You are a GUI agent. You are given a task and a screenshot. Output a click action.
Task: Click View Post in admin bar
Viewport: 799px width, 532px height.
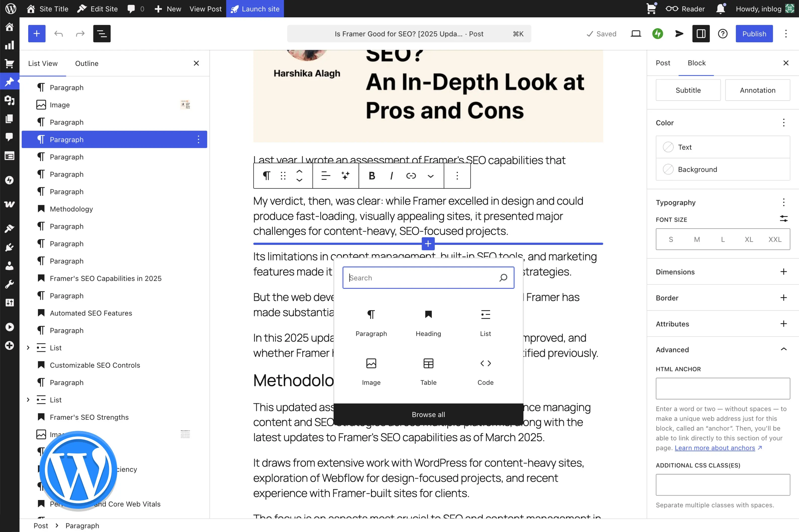point(205,9)
